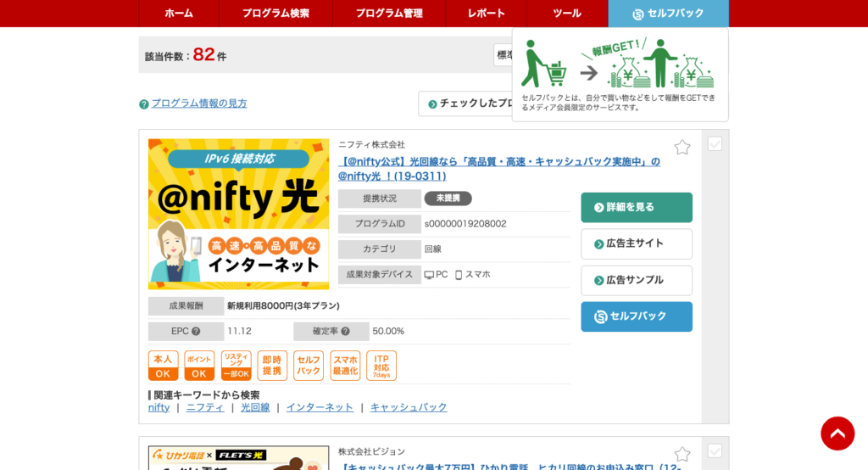This screenshot has height=470, width=868.
Task: Click the リスティング一部OK badge icon
Action: click(236, 366)
